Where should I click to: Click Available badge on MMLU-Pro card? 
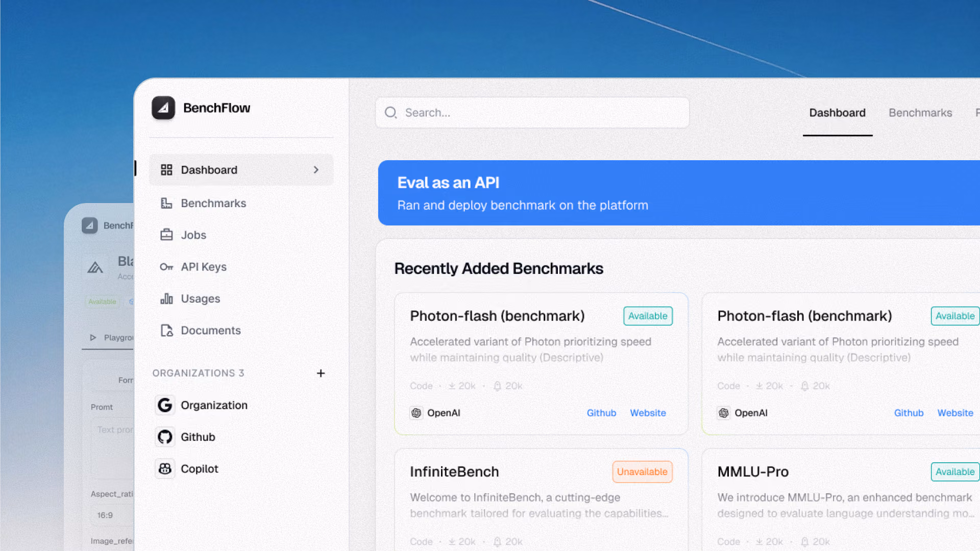[x=955, y=472]
